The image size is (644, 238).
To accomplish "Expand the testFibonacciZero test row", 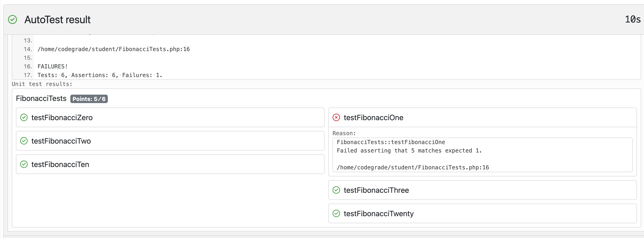I will [170, 118].
